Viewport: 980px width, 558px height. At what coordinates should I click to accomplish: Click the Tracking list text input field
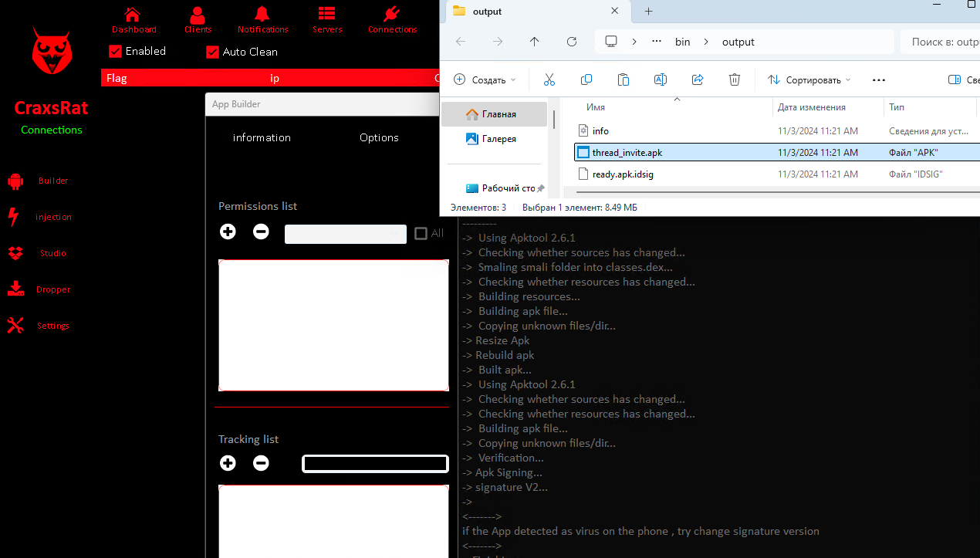tap(375, 464)
